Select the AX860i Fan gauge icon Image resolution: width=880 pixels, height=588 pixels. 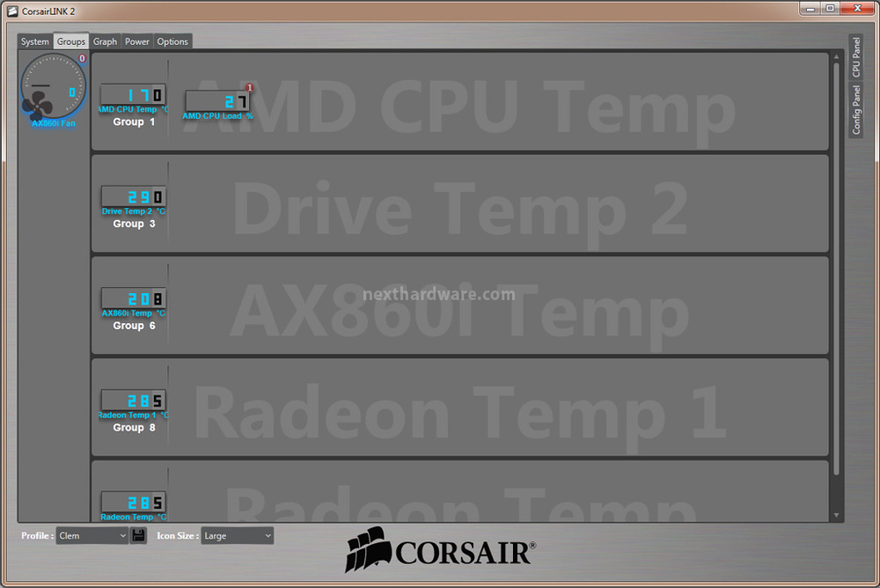[x=54, y=86]
